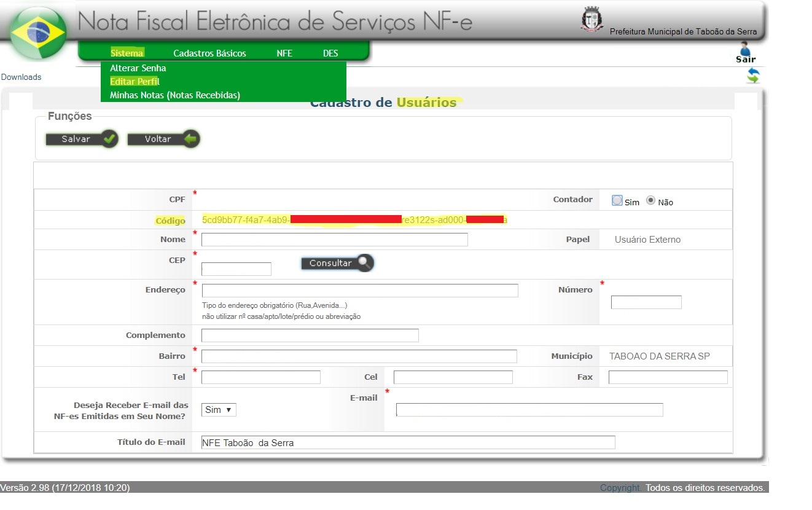Click the green-blue refresh arrows icon
The height and width of the screenshot is (510, 812).
(753, 76)
